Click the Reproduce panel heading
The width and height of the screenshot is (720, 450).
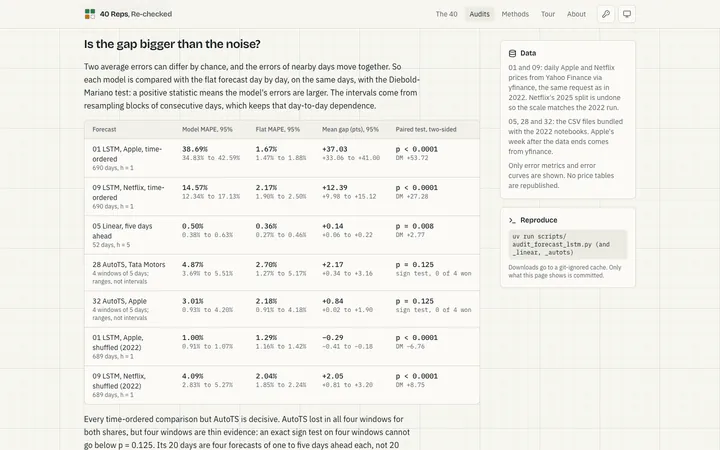click(539, 220)
